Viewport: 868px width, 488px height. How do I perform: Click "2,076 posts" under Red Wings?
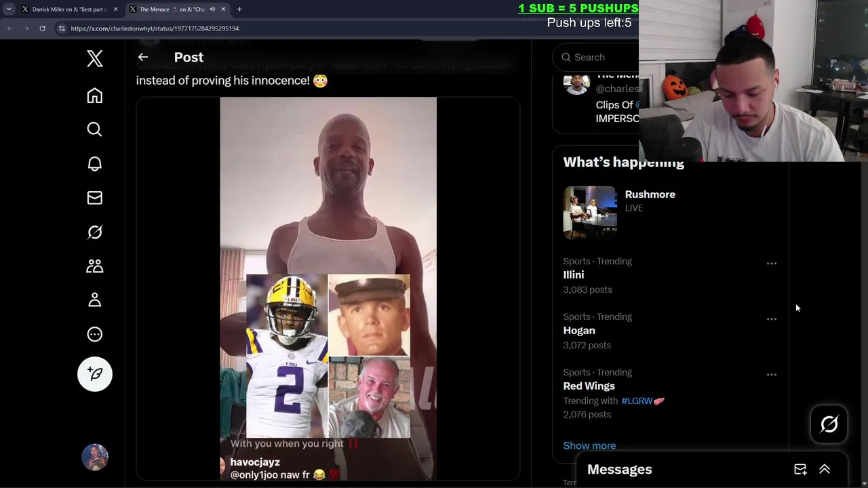point(587,415)
